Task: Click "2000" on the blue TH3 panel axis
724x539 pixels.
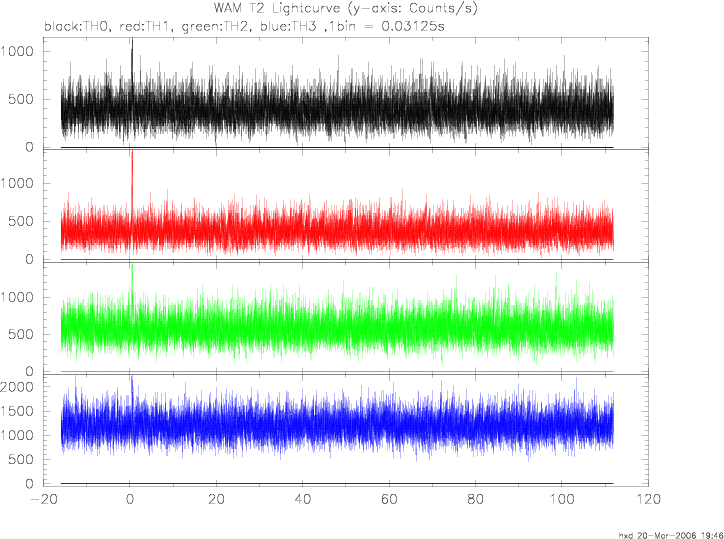Action: tap(18, 387)
